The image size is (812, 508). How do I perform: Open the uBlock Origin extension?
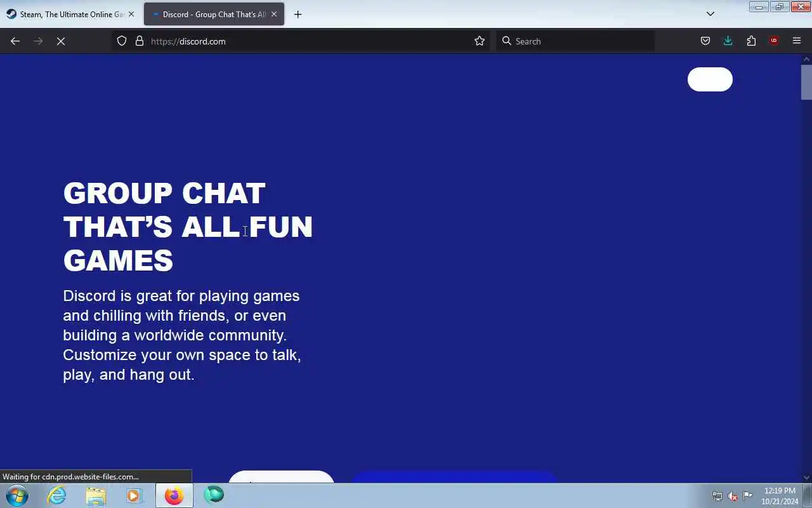[x=774, y=41]
